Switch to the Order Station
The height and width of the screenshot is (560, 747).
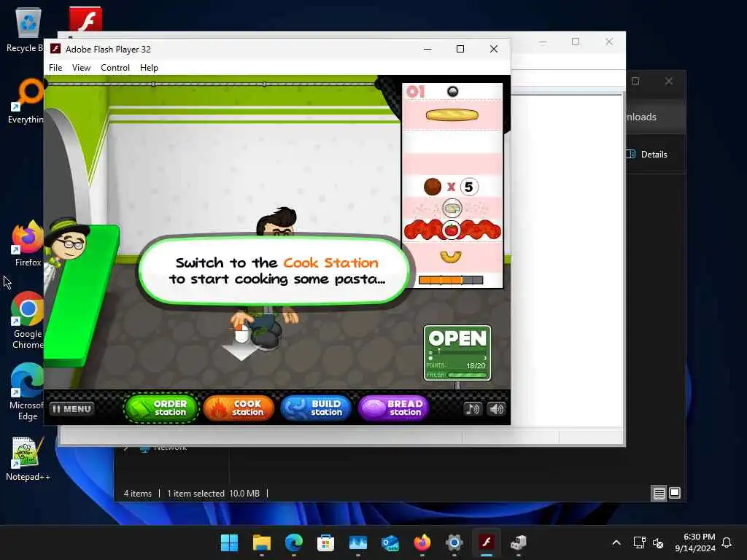(x=161, y=408)
